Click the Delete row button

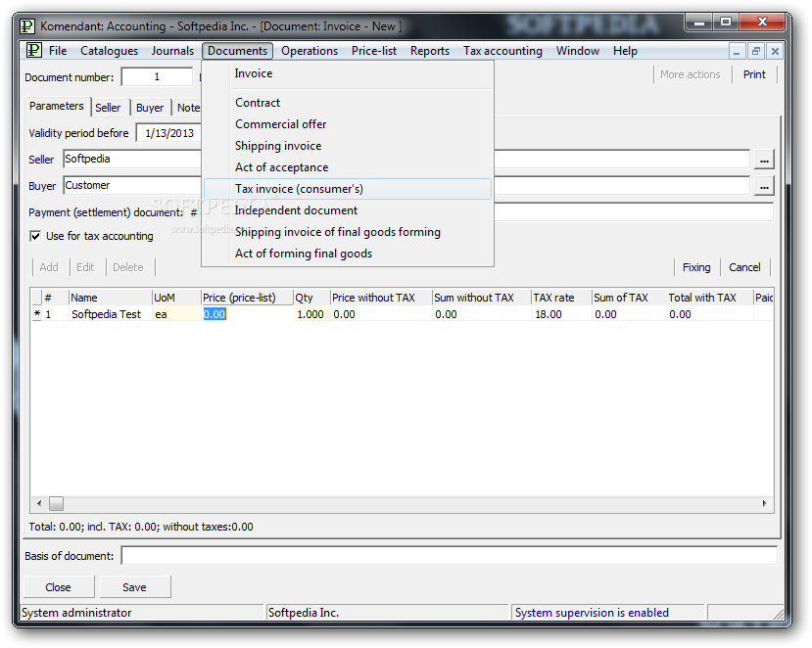tap(128, 267)
